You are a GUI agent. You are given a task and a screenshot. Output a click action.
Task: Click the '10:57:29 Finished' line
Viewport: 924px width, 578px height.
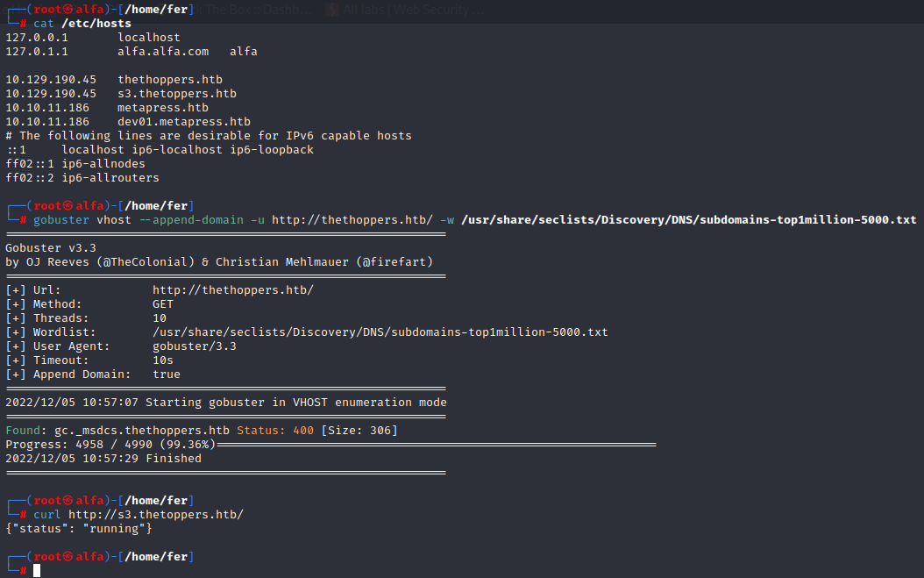[142, 459]
